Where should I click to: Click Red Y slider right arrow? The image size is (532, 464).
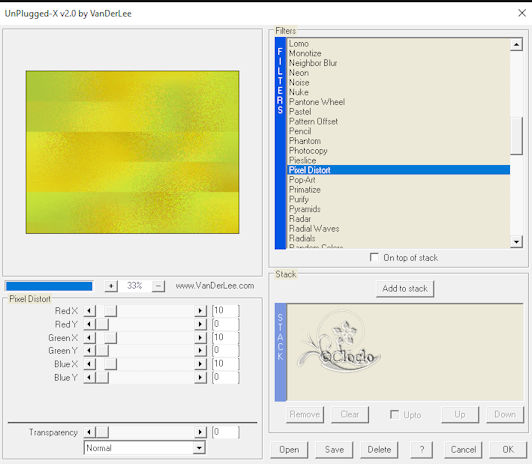(200, 324)
